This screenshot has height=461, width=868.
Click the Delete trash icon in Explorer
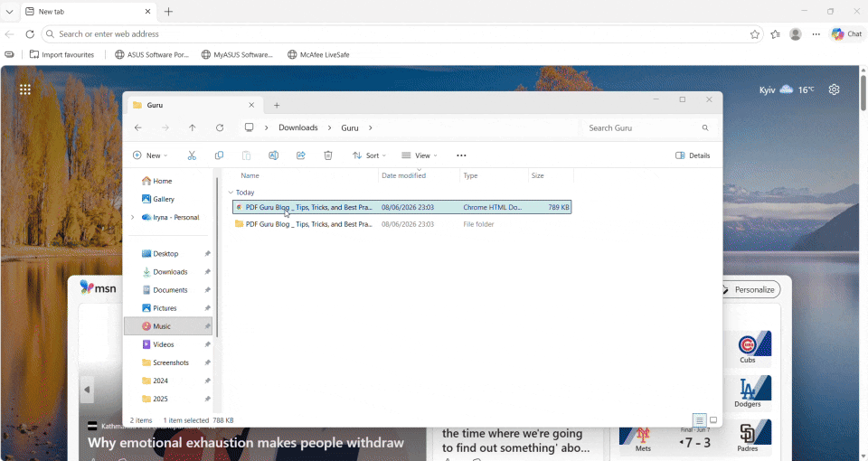coord(327,155)
